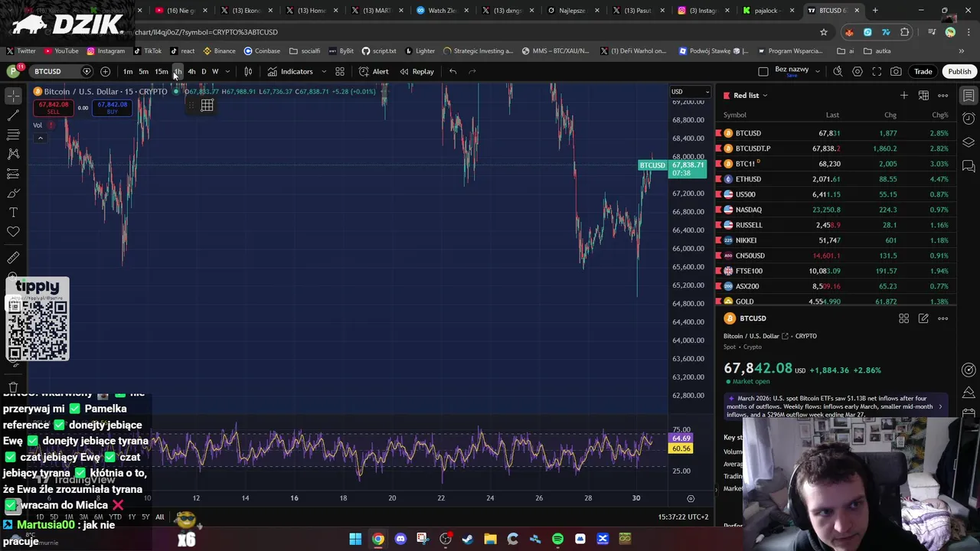Open the Indicators dialog
Screen dimensions: 980x551
point(290,71)
